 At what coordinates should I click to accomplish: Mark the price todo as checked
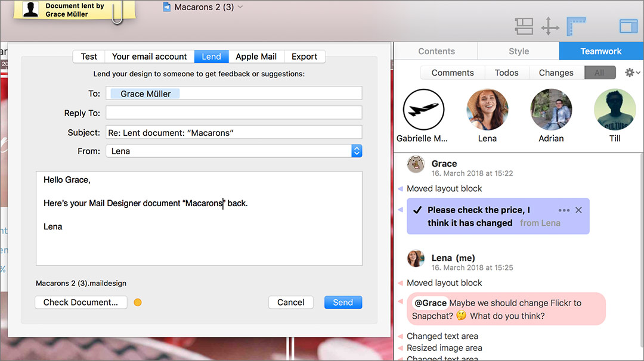(417, 210)
